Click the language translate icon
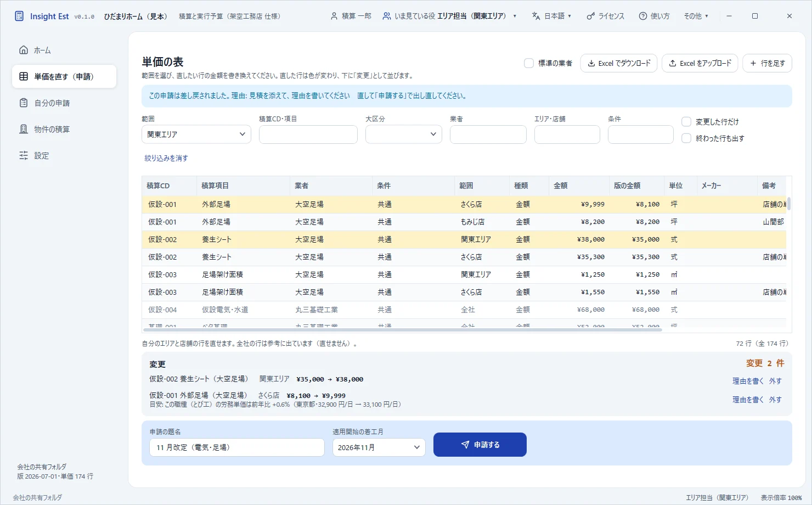812x505 pixels. coord(536,16)
